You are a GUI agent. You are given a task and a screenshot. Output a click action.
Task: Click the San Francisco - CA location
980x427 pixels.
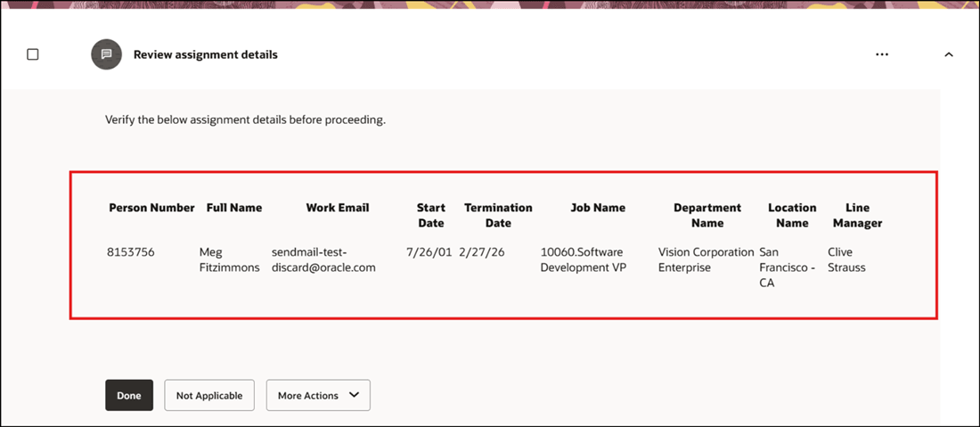pyautogui.click(x=788, y=267)
